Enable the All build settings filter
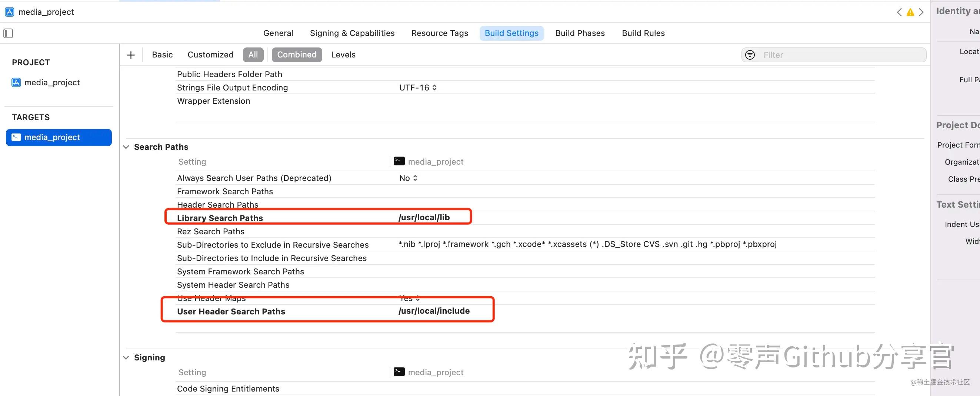Screen dimensions: 980x396 pyautogui.click(x=253, y=55)
